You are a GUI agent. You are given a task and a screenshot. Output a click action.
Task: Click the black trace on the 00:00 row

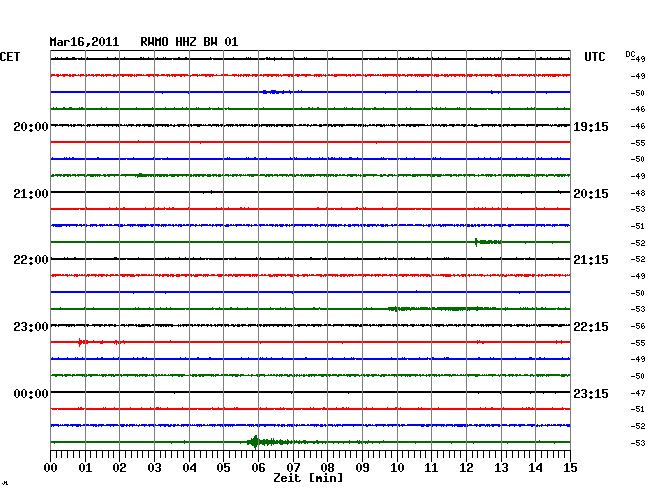point(310,392)
